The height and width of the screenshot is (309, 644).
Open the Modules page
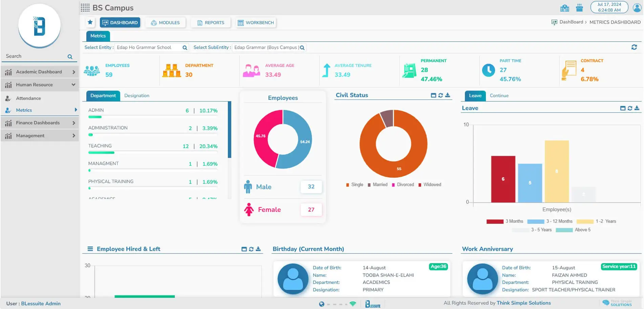click(165, 23)
